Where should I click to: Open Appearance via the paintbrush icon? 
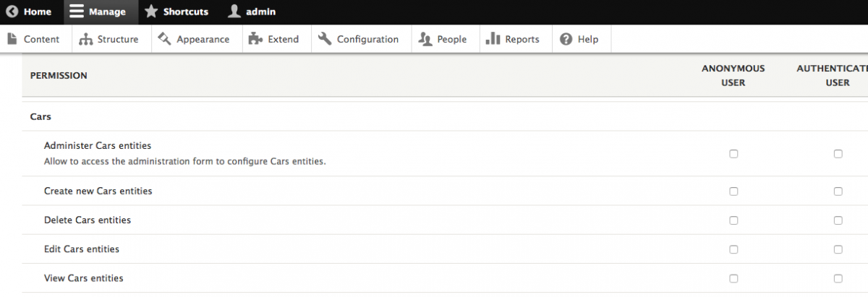tap(164, 39)
